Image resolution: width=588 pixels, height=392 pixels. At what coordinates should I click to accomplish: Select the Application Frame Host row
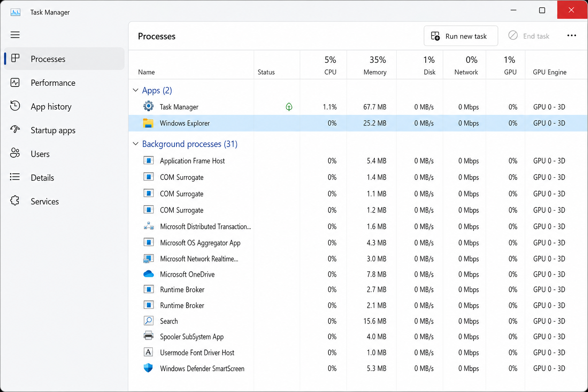coord(358,161)
